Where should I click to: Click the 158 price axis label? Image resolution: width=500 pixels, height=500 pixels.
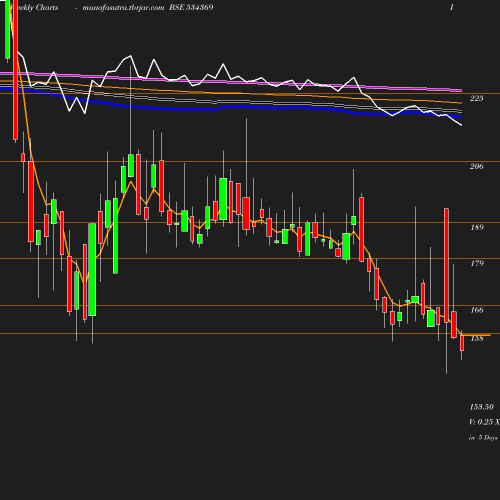[477, 338]
